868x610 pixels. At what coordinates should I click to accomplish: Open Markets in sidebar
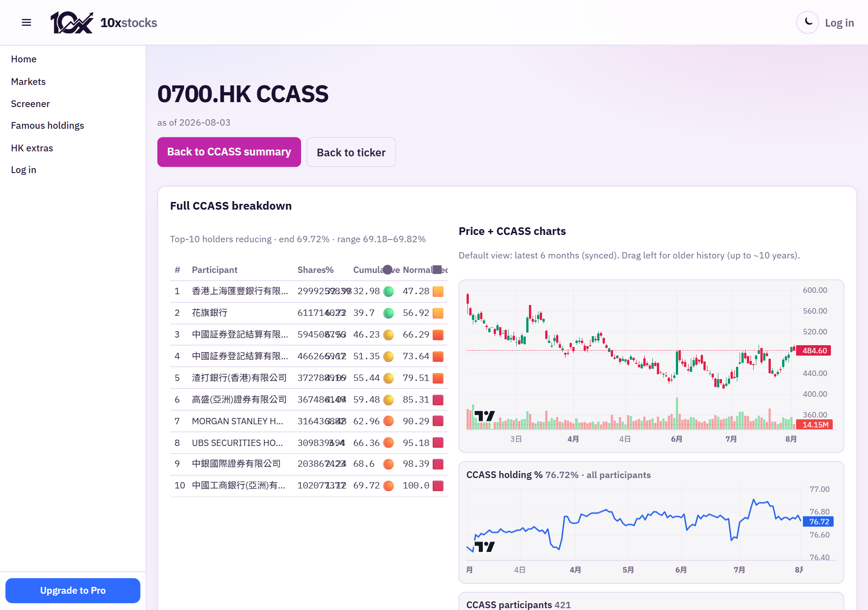click(28, 82)
